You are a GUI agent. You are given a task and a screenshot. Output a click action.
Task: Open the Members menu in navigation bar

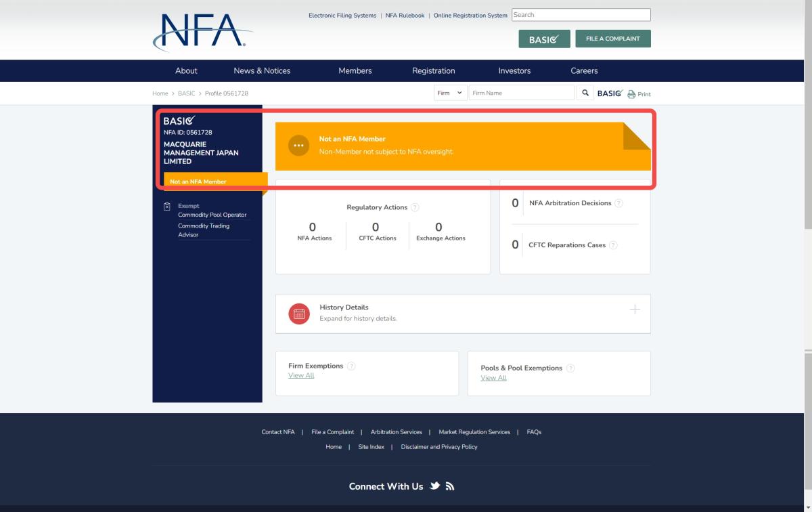click(x=355, y=70)
